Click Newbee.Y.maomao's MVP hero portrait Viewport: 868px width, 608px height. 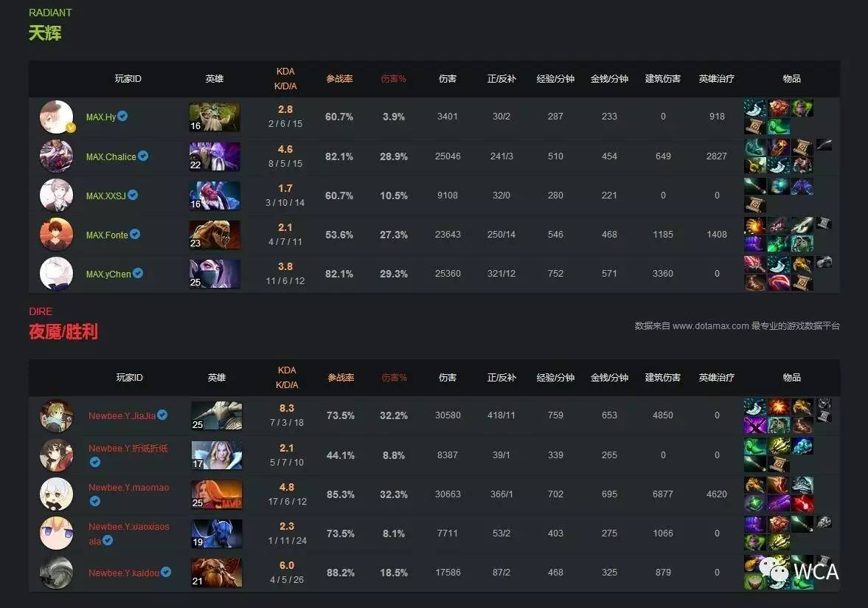pyautogui.click(x=216, y=494)
